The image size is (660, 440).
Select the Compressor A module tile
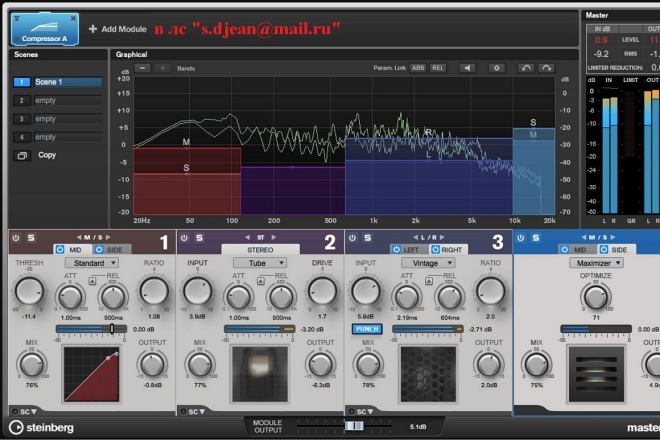pos(45,29)
